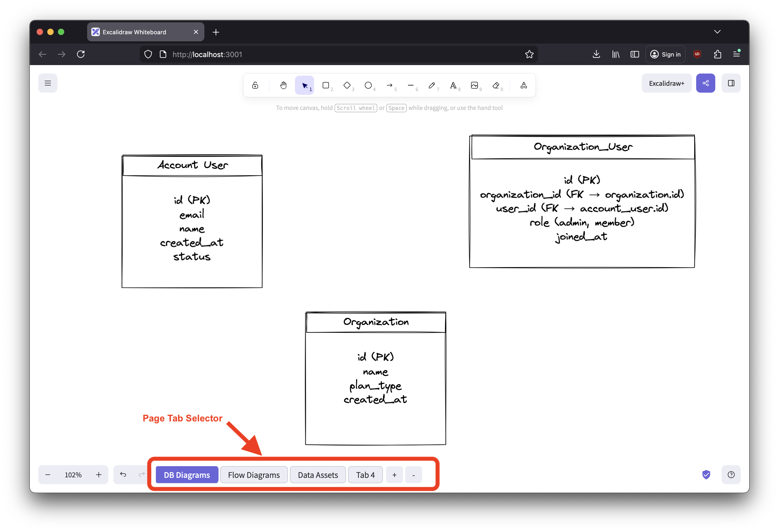Select the Account User title text
Viewport: 779px width, 532px height.
pyautogui.click(x=193, y=165)
